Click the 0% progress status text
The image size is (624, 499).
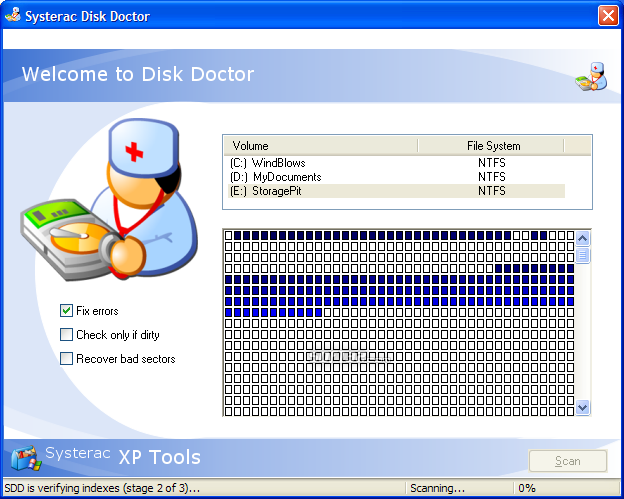[526, 488]
